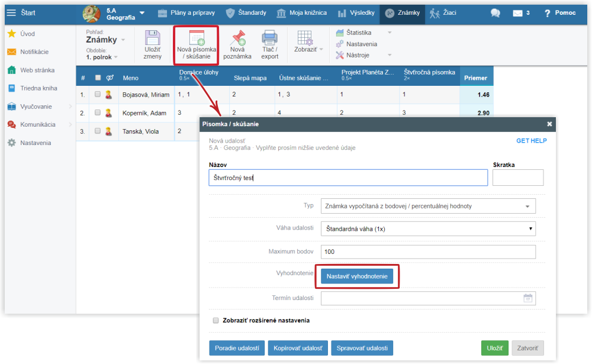Viewport: 592px width, 364px height.
Task: Tick the checkbox for Bojasová, Miriam
Action: click(x=98, y=94)
